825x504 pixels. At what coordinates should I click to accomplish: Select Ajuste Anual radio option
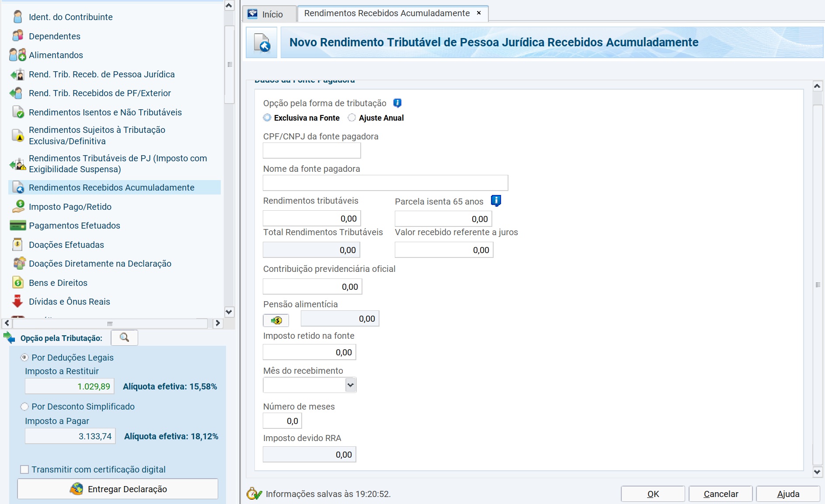click(352, 118)
